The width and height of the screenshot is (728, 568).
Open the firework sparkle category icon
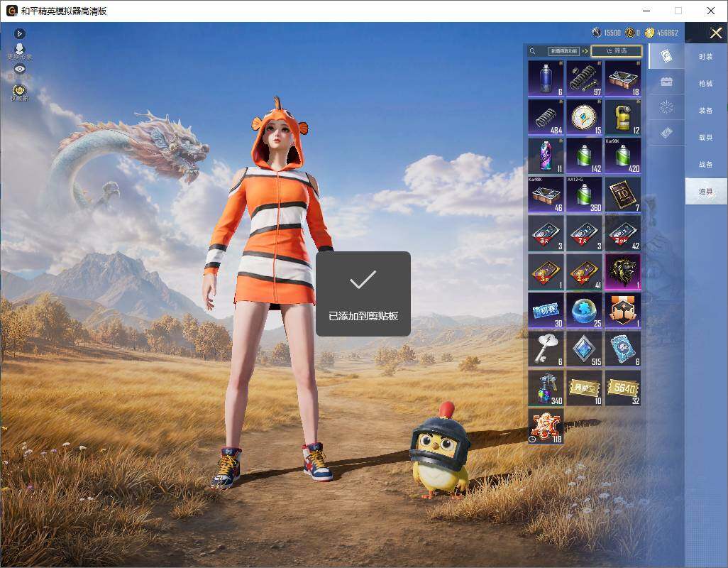click(666, 107)
